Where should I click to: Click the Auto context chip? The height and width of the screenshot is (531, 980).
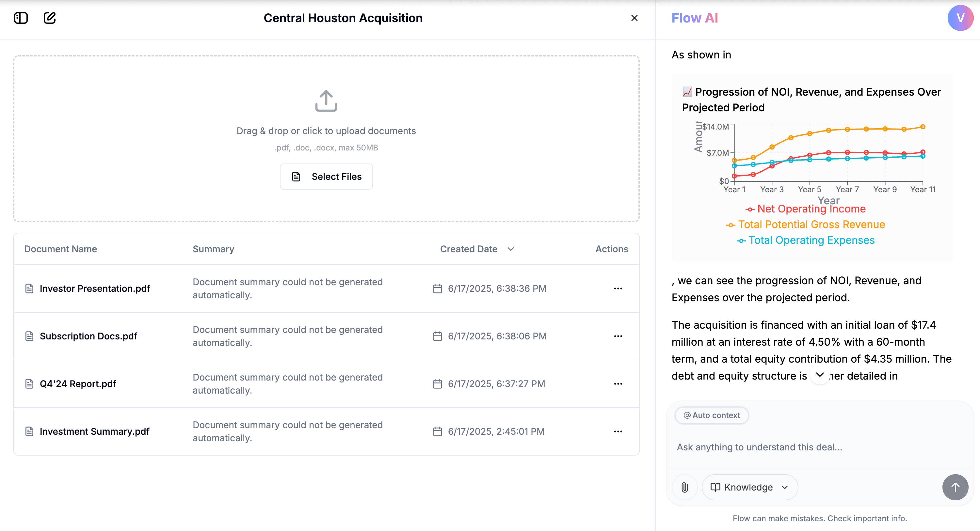point(712,415)
